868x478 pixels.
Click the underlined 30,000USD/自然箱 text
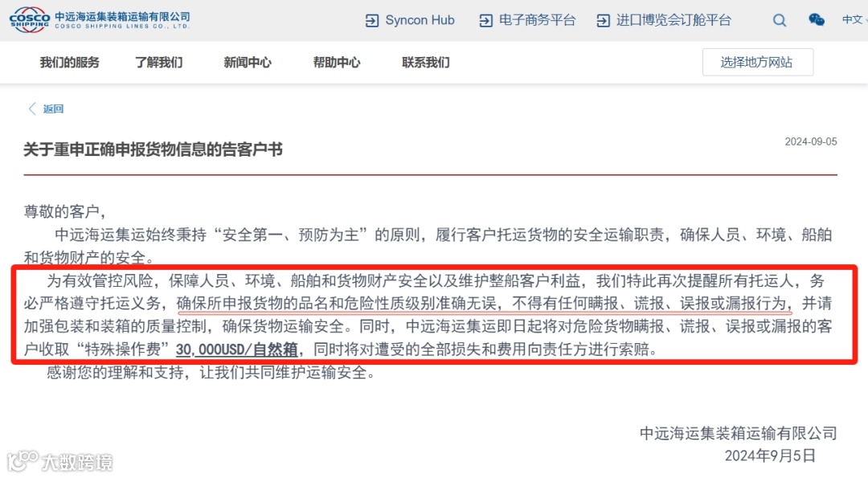point(237,349)
